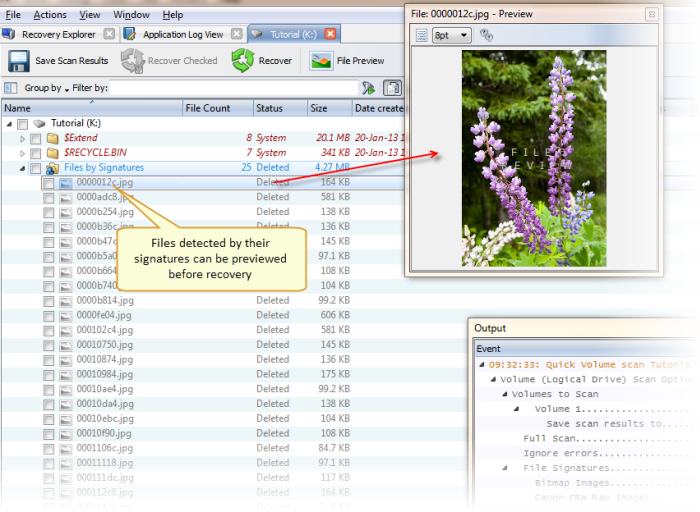
Task: Tick the $RECYCLE.BIN folder checkbox
Action: (x=36, y=153)
